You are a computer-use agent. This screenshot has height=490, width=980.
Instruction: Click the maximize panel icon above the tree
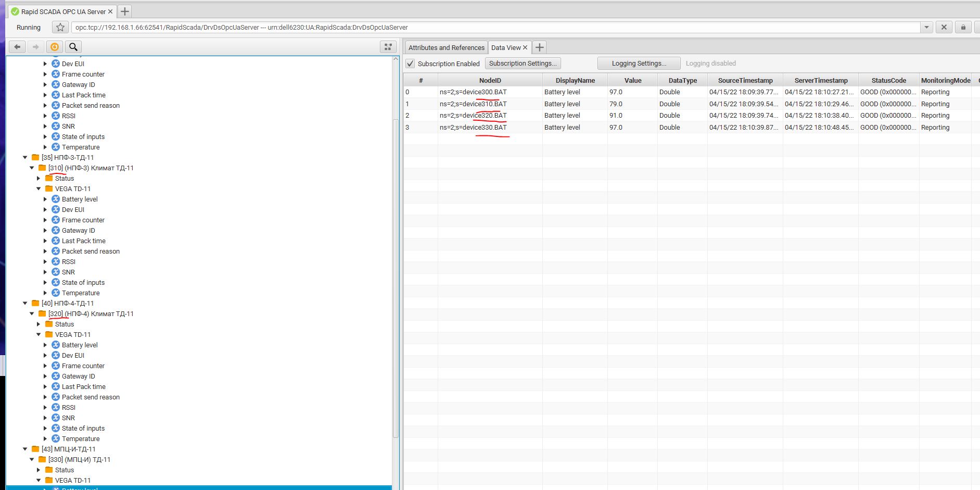tap(388, 47)
